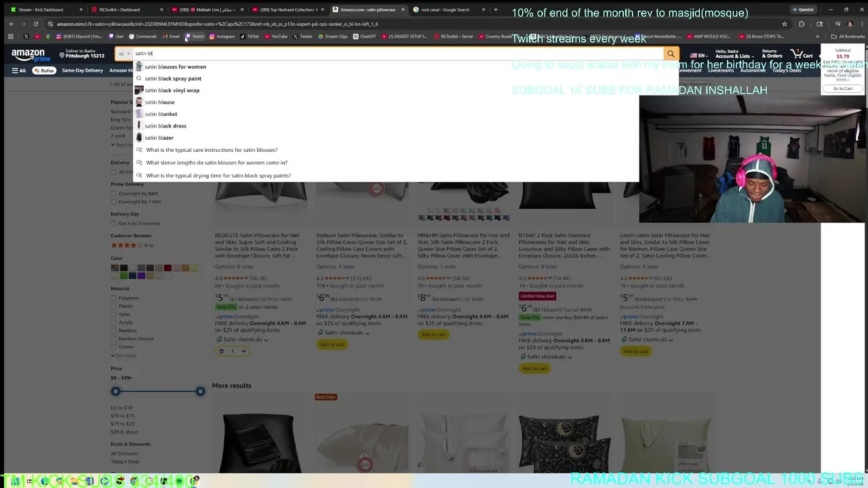Open Same-Day Delivery nav link
The height and width of the screenshot is (488, 868).
(x=82, y=70)
